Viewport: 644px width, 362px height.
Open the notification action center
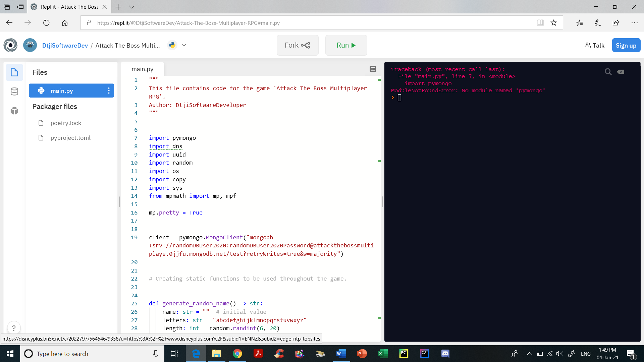point(630,354)
